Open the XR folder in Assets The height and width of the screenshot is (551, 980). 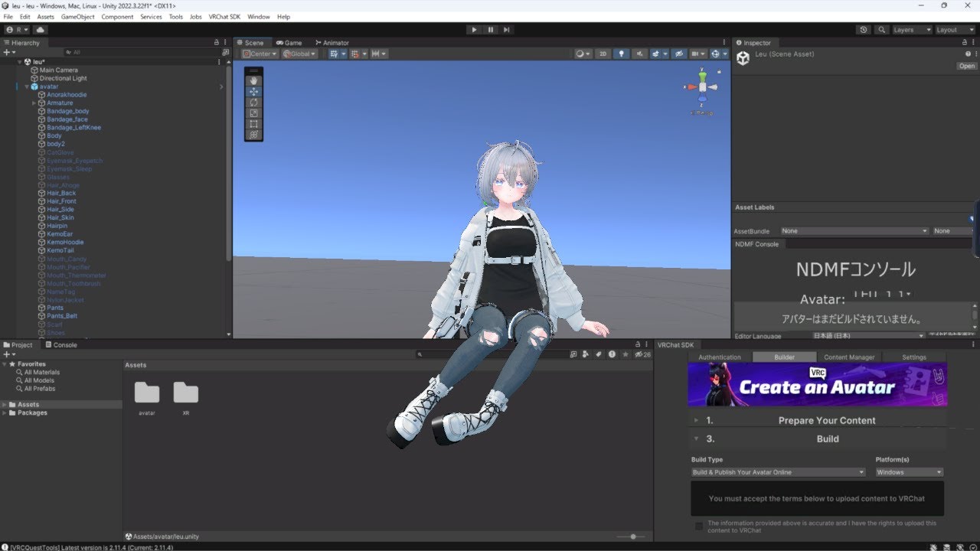coord(186,398)
